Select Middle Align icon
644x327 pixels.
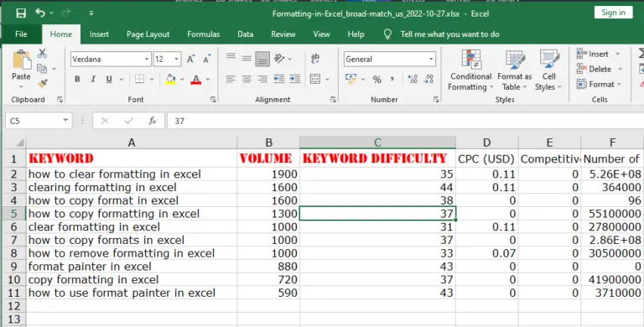point(247,59)
